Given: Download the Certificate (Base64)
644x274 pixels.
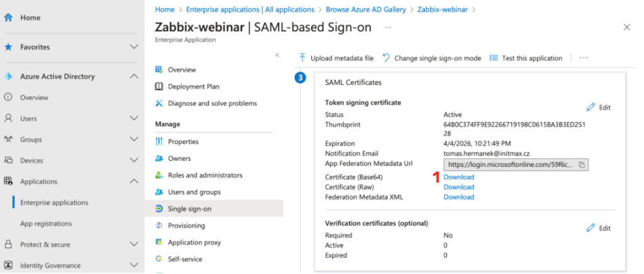Looking at the screenshot, I should click(458, 177).
